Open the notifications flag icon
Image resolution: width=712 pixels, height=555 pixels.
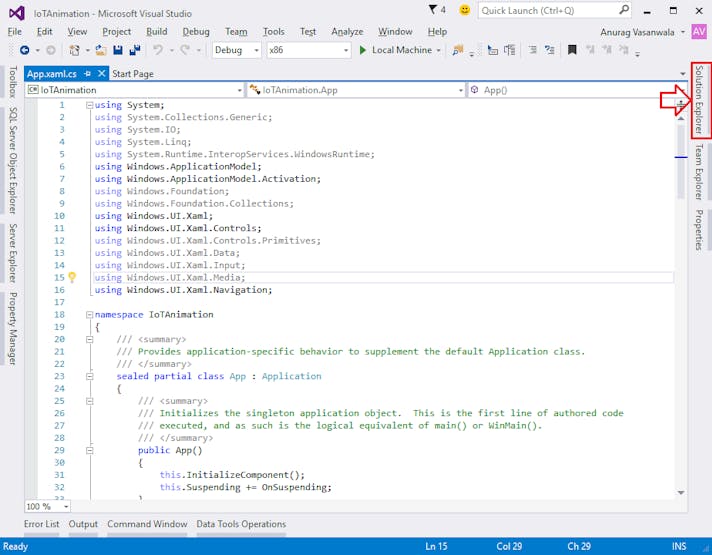coord(434,10)
